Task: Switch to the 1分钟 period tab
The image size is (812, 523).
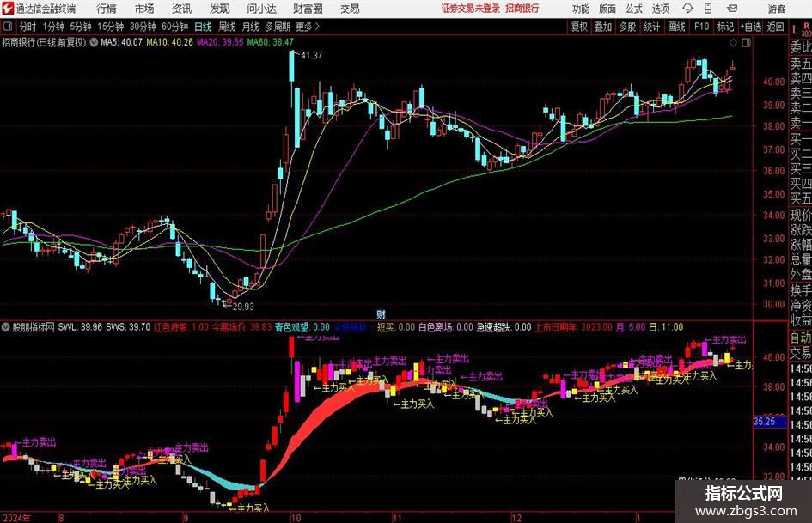Action: (x=52, y=27)
